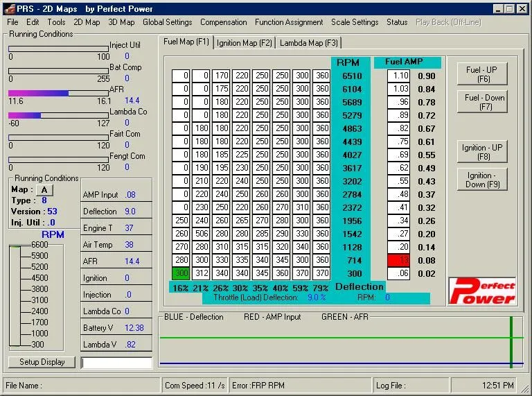Click the 6510 RPM row label
This screenshot has height=396, width=532.
[x=352, y=76]
